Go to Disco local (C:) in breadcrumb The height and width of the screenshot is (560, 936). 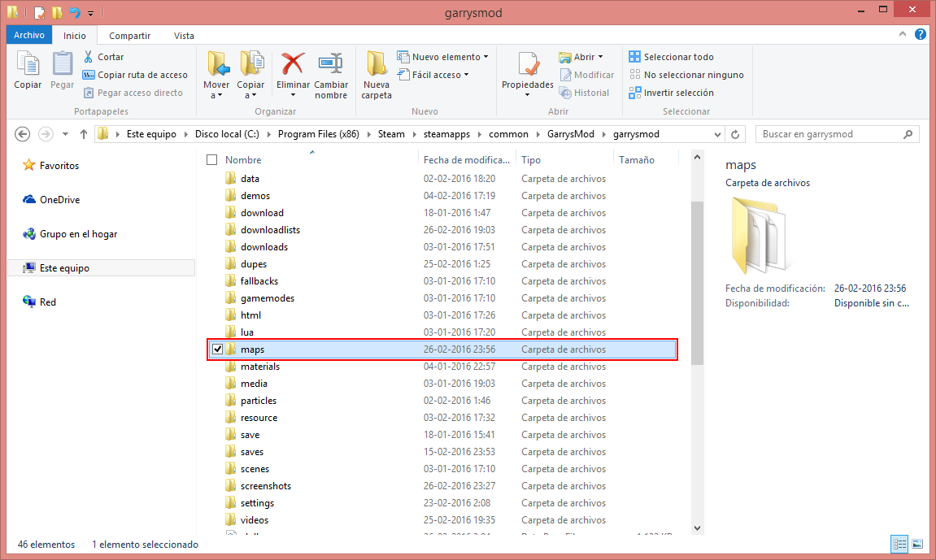click(227, 134)
